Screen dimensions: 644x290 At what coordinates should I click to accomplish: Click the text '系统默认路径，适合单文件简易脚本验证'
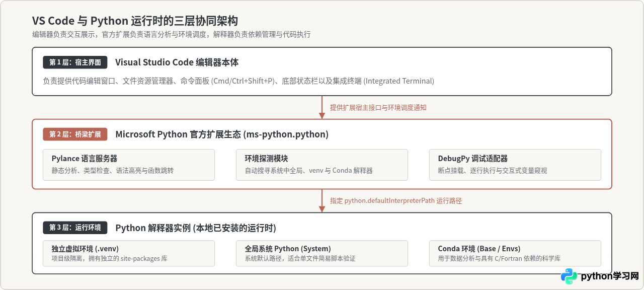pyautogui.click(x=300, y=259)
